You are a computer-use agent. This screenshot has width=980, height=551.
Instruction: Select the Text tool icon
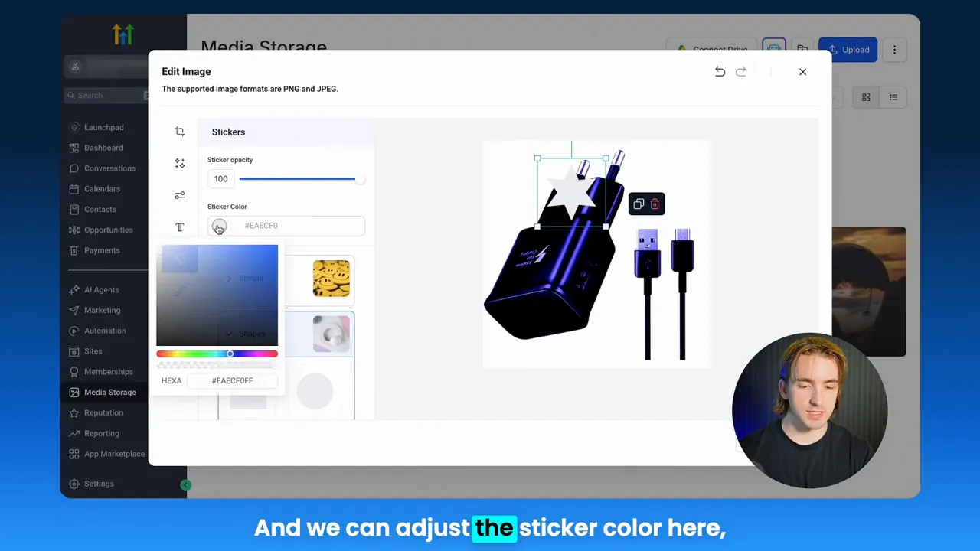coord(180,227)
